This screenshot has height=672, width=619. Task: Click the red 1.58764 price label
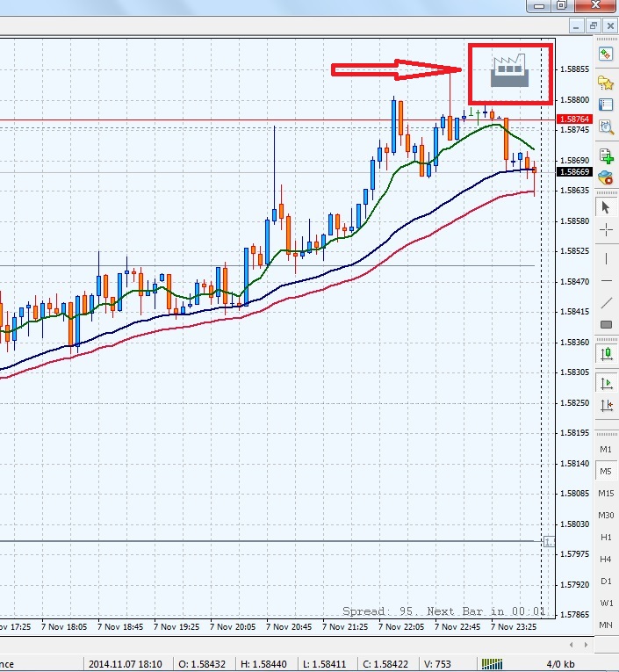[x=574, y=119]
